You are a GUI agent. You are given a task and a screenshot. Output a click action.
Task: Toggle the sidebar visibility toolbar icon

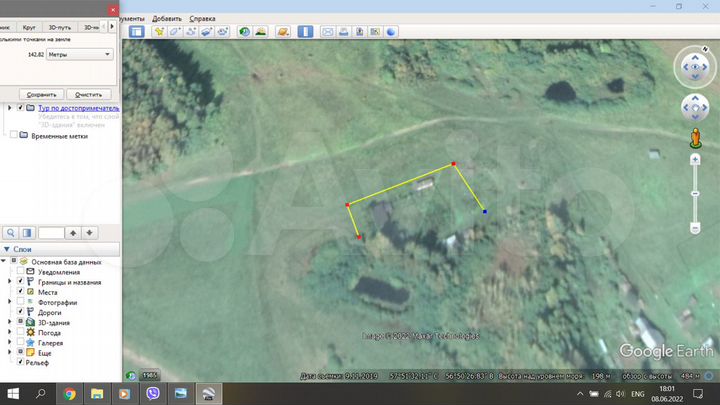(x=136, y=32)
